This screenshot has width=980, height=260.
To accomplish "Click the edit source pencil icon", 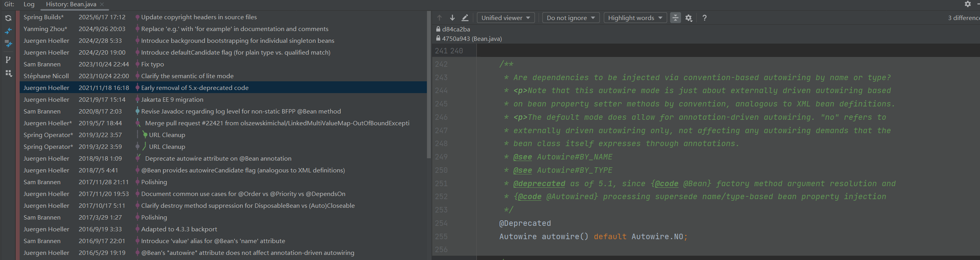I will pos(465,18).
